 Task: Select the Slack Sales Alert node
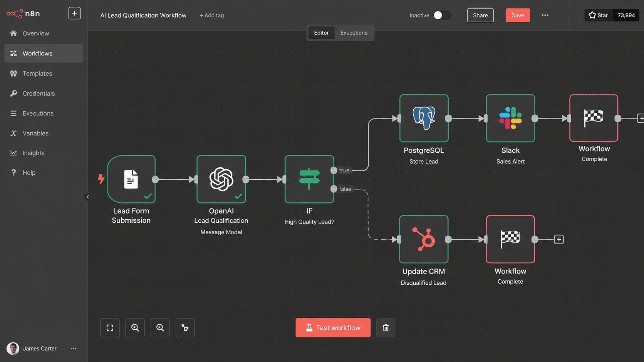click(x=510, y=118)
